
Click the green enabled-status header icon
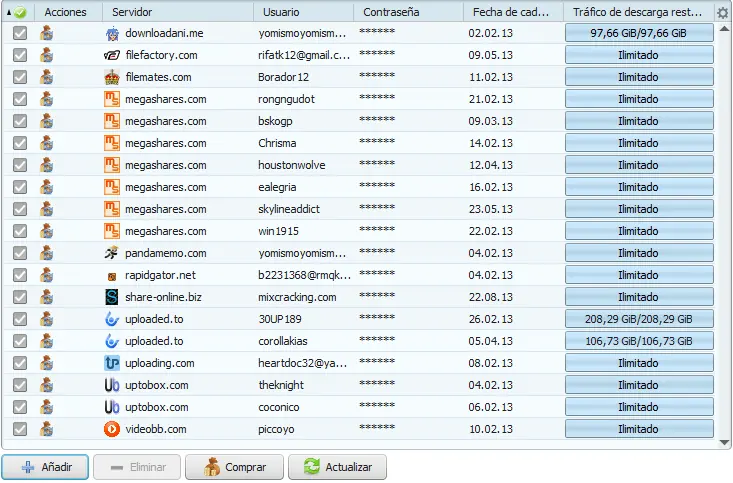pos(20,13)
